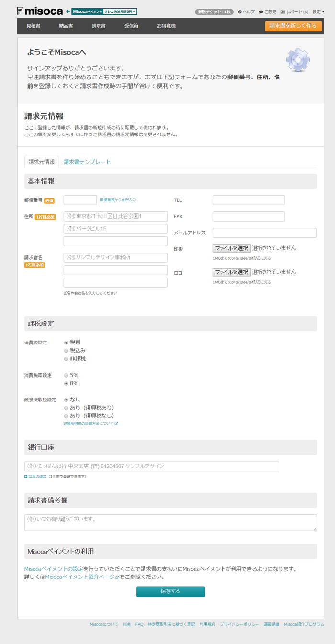Open Misoca紹介プログラム footer link
The image size is (335, 644).
coord(304,624)
